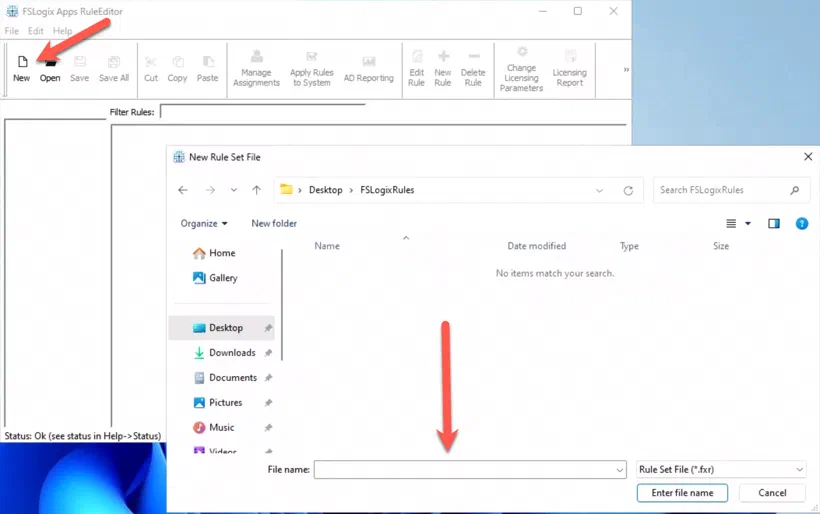Select the Cut toolbar icon
Screen dimensions: 820x514
151,69
